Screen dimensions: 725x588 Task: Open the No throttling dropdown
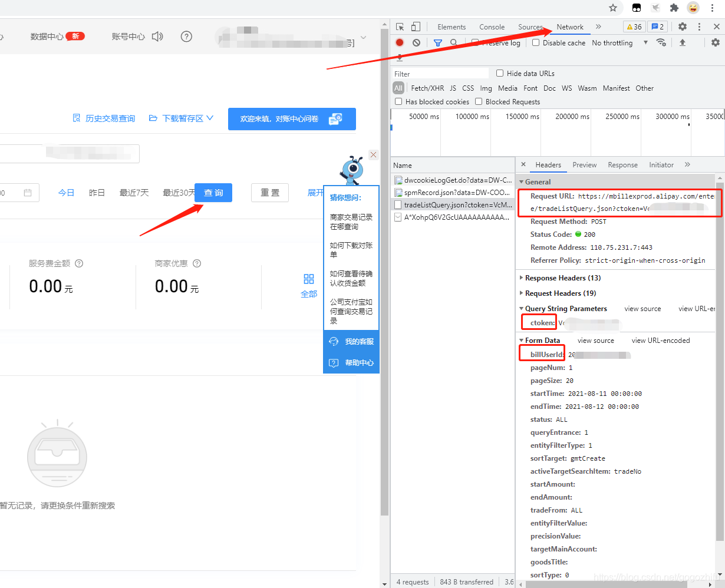point(619,42)
